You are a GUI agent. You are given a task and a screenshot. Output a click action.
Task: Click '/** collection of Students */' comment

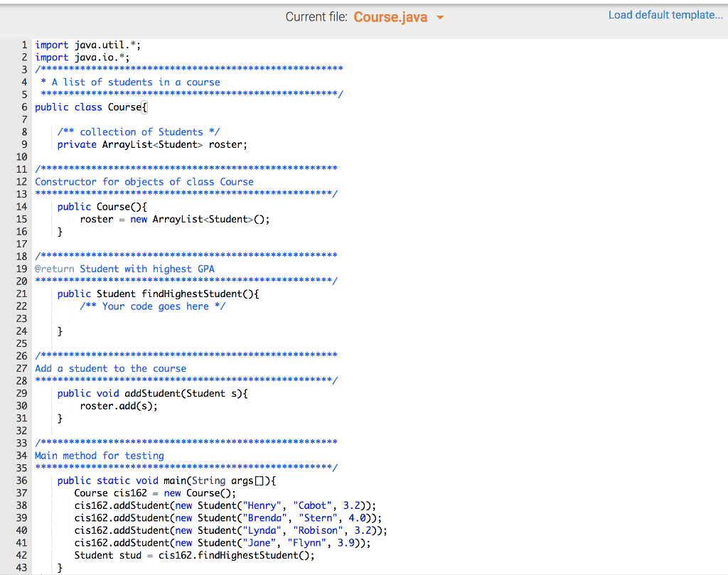pyautogui.click(x=139, y=131)
